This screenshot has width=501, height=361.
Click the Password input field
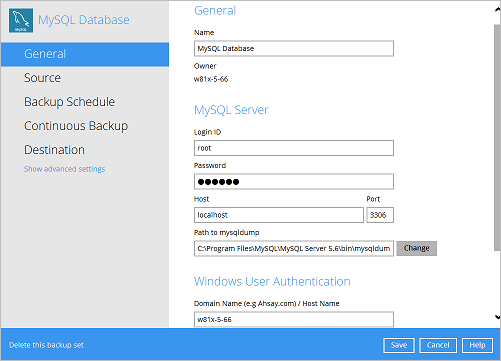coord(294,182)
